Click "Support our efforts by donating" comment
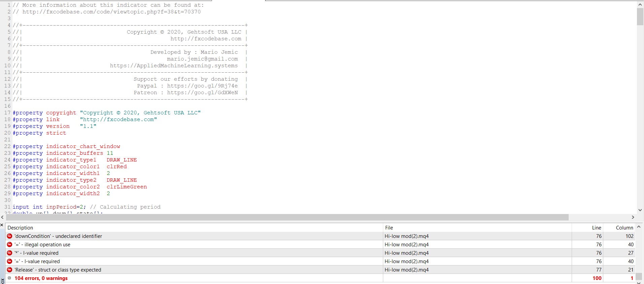This screenshot has width=644, height=284. click(x=186, y=79)
